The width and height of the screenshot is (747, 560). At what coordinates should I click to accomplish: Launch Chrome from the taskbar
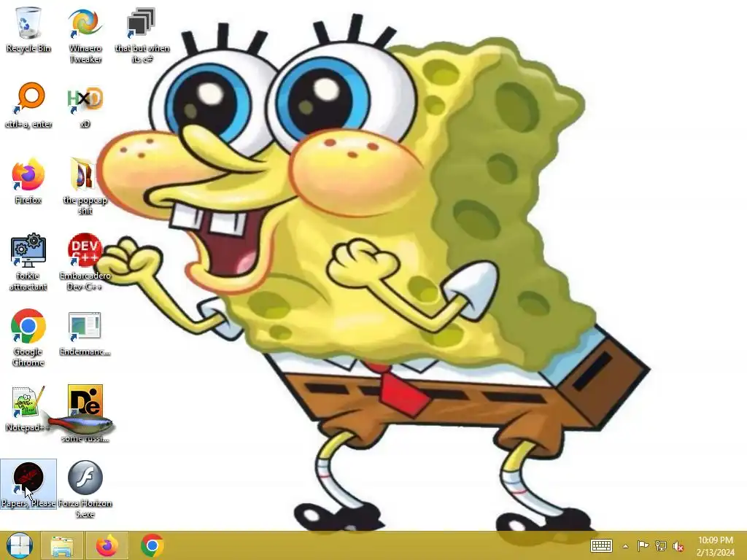tap(152, 545)
